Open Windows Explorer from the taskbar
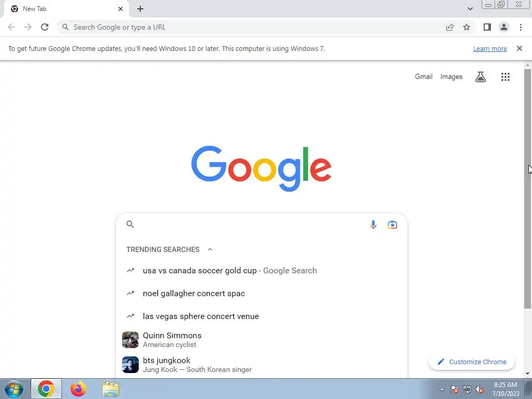532x399 pixels. 111,389
